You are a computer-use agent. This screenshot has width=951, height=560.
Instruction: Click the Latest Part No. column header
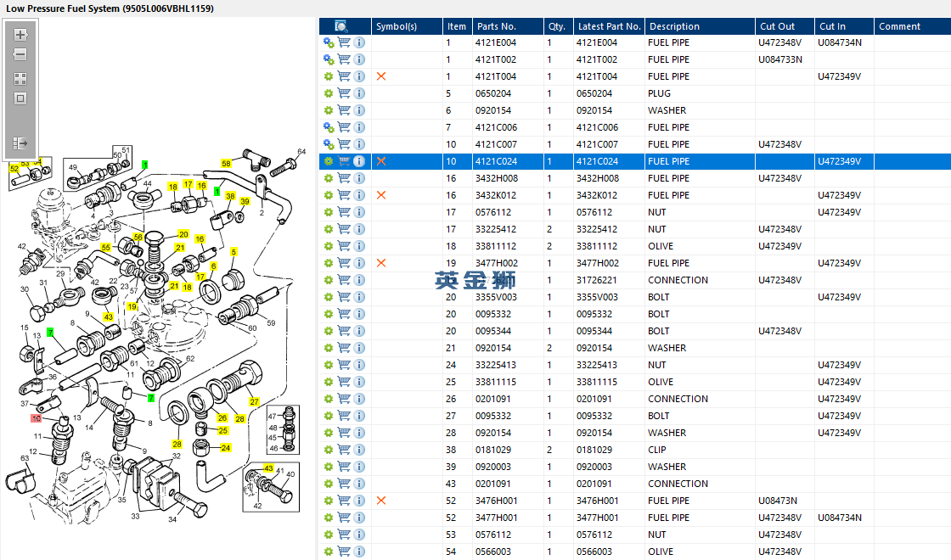tap(609, 26)
